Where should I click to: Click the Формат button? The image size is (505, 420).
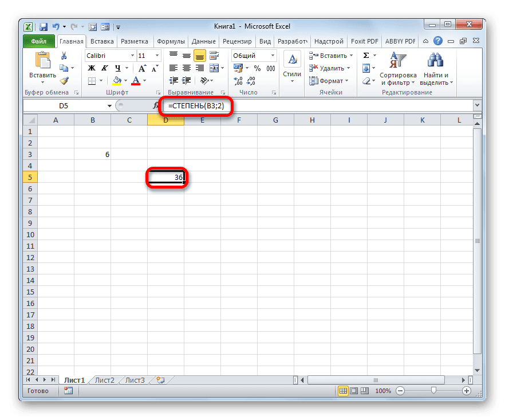click(328, 81)
